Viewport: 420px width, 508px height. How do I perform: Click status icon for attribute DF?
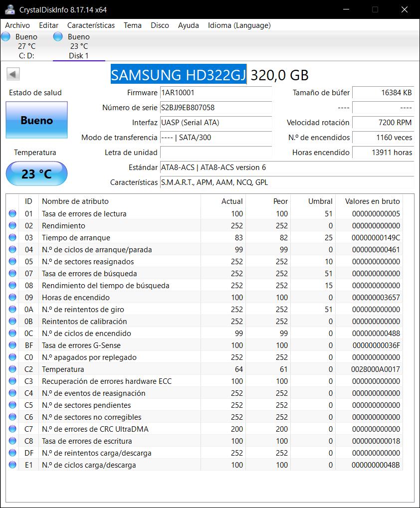12,453
